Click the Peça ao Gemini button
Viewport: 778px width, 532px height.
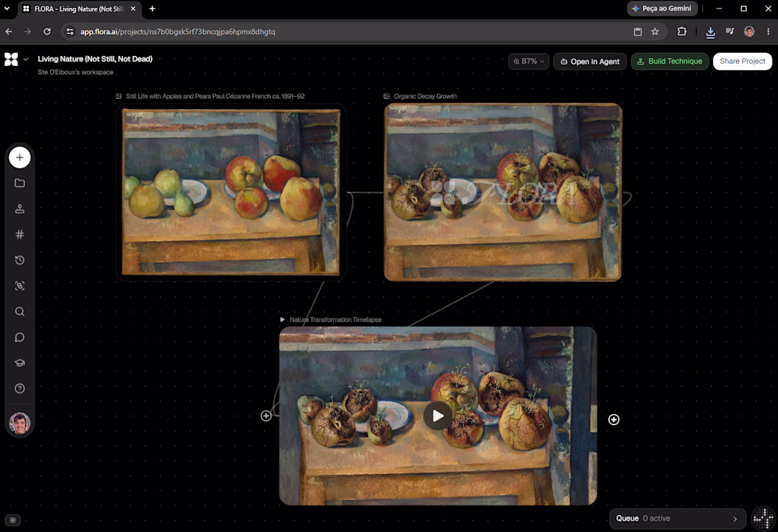(x=663, y=8)
